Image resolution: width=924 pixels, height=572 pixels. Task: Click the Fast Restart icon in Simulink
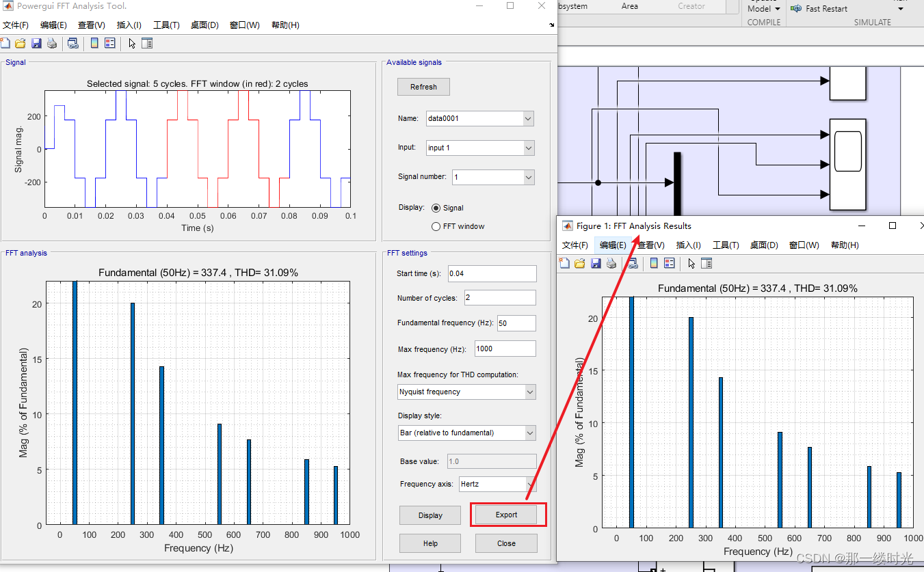point(796,9)
